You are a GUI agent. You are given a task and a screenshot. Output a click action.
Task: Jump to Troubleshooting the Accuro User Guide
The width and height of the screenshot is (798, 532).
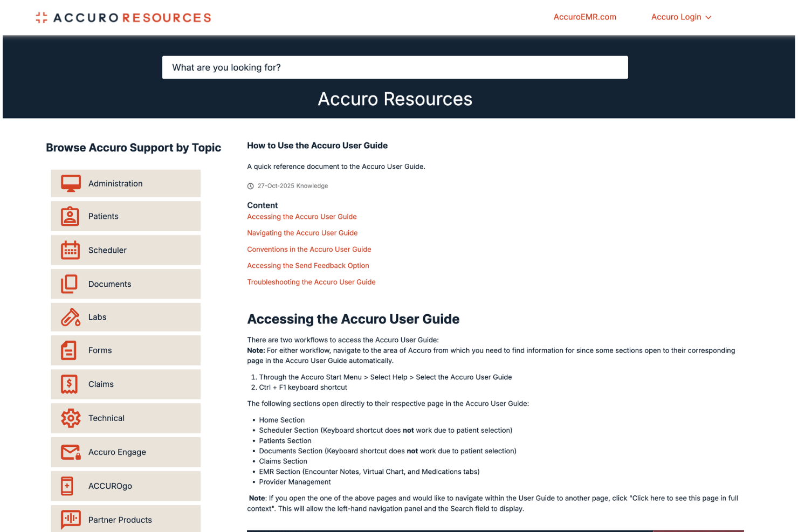311,282
